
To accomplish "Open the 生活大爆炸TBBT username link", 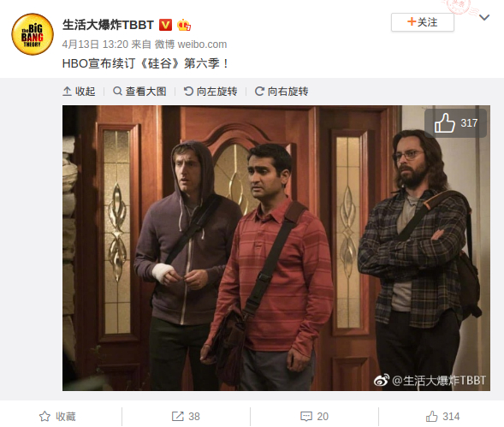I will pyautogui.click(x=108, y=25).
